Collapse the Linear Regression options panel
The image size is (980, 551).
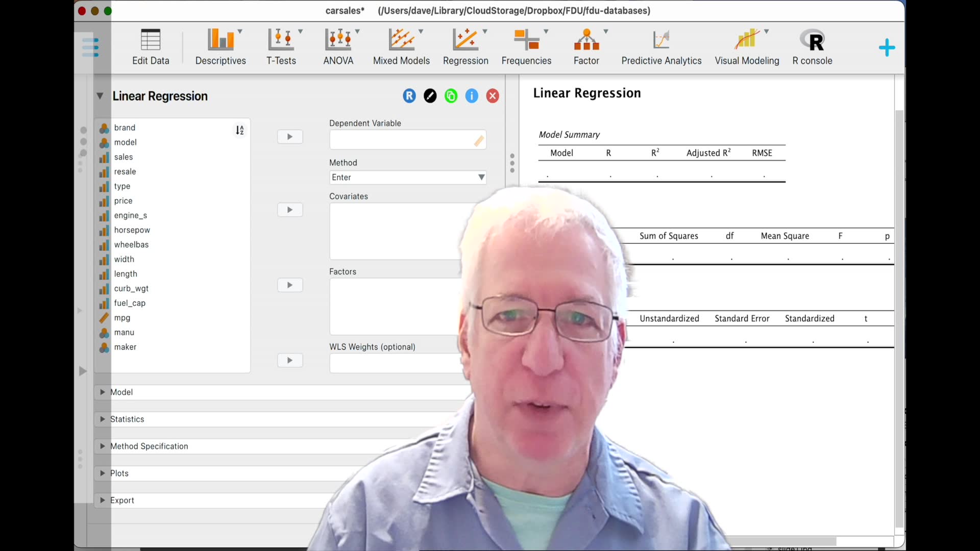[x=100, y=96]
